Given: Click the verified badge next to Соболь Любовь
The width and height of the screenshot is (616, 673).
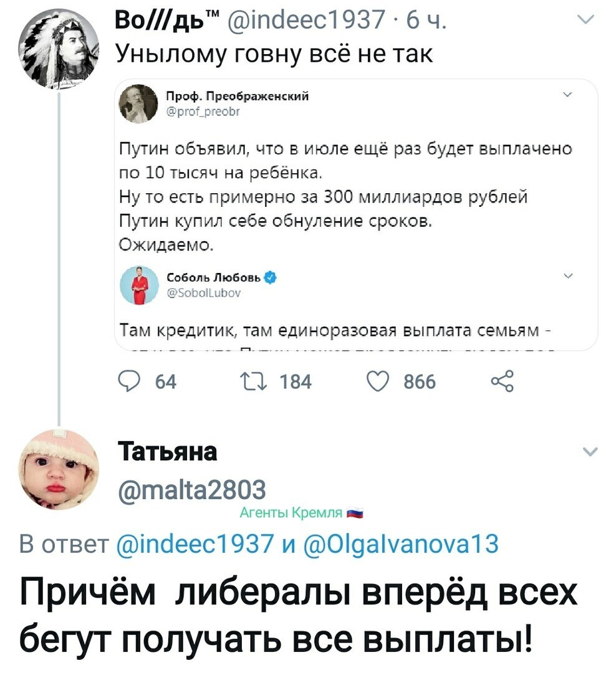Looking at the screenshot, I should (x=269, y=278).
